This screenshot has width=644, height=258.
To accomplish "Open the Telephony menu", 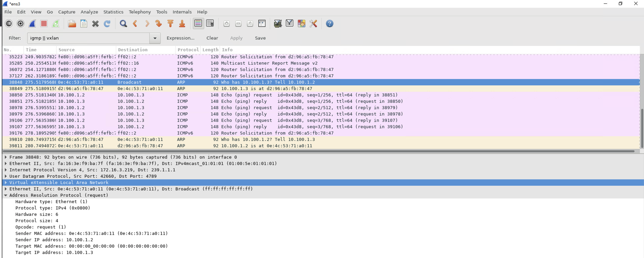I will [x=140, y=12].
